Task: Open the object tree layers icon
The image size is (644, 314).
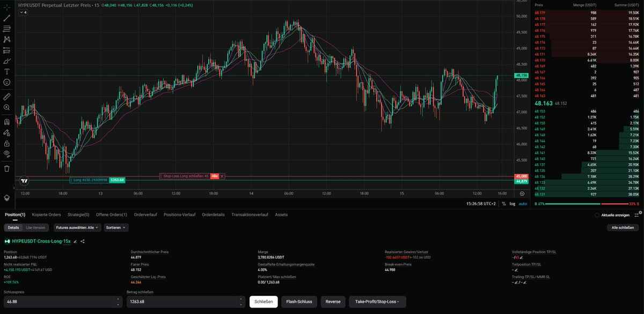Action: point(6,198)
